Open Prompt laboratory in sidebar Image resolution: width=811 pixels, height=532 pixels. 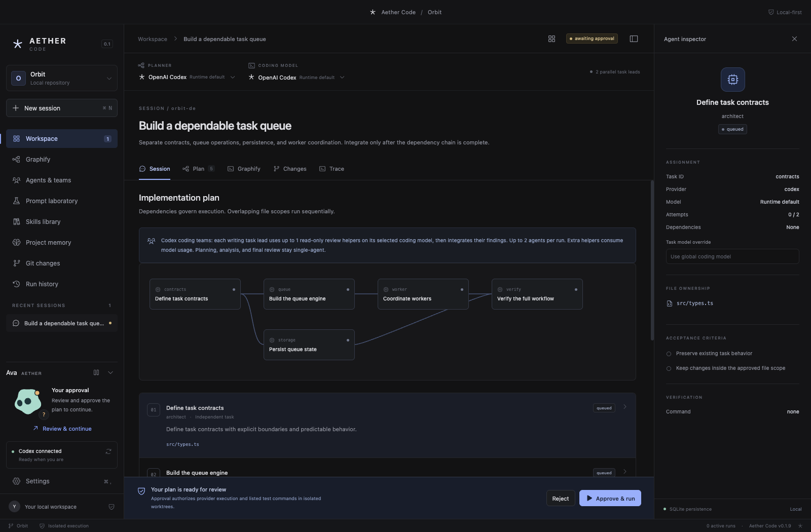(62, 201)
